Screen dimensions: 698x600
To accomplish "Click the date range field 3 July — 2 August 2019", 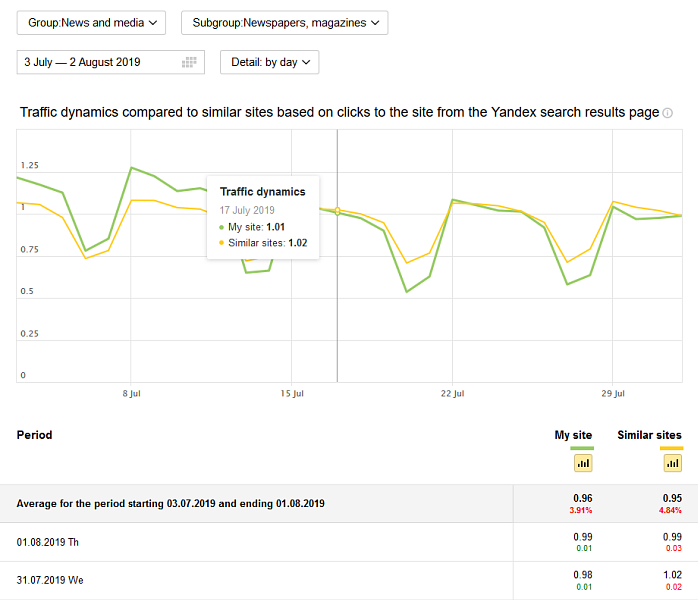I will [x=110, y=62].
